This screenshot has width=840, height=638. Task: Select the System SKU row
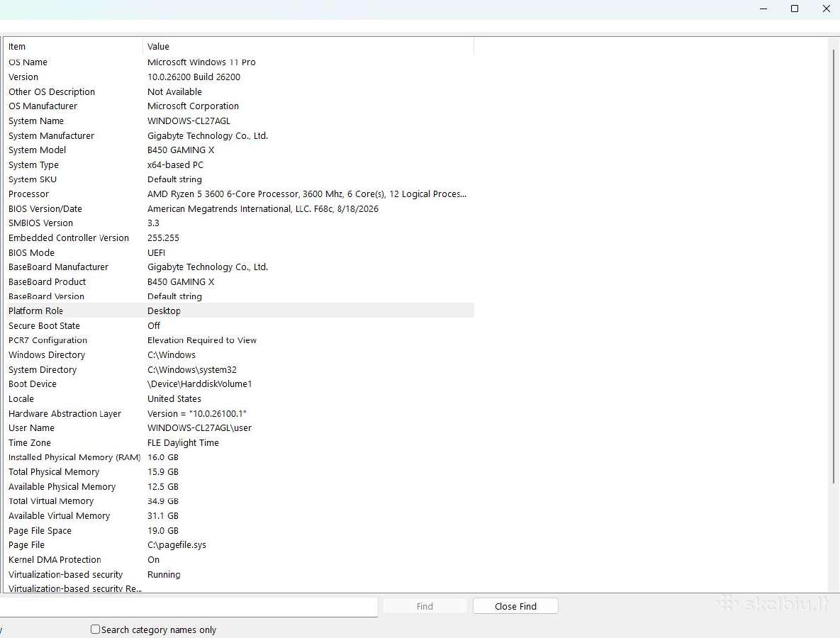(x=239, y=179)
